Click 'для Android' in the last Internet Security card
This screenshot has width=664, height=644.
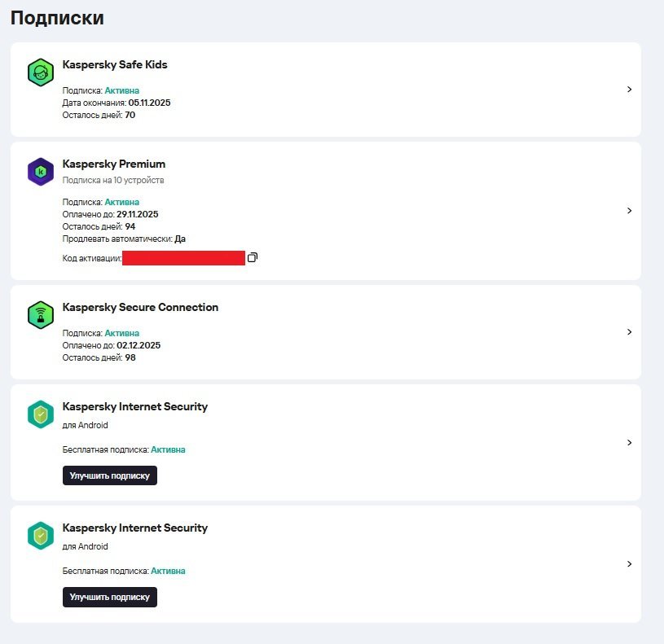(85, 546)
